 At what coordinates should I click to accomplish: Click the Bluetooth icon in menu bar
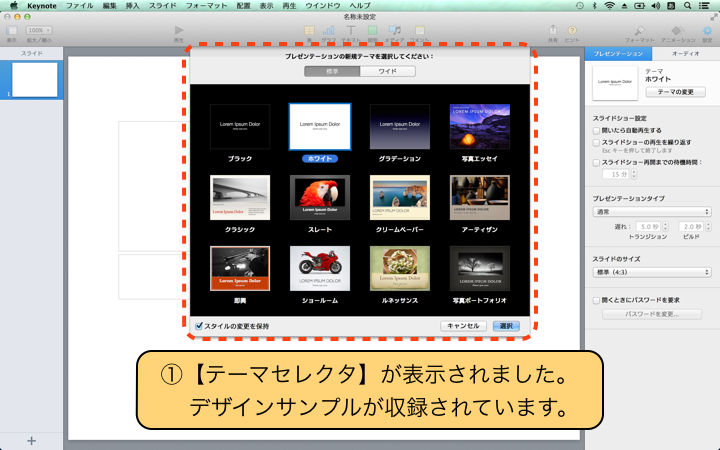(594, 6)
